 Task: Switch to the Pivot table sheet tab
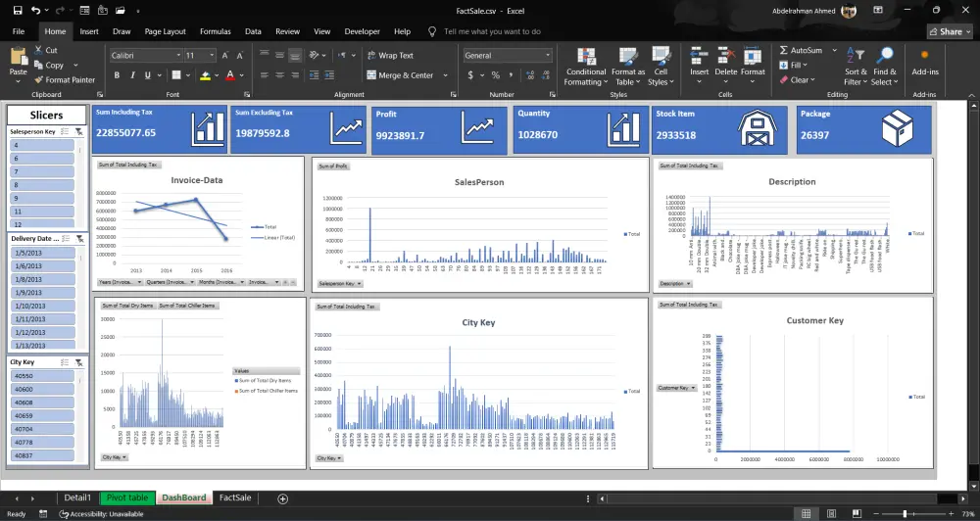tap(125, 498)
